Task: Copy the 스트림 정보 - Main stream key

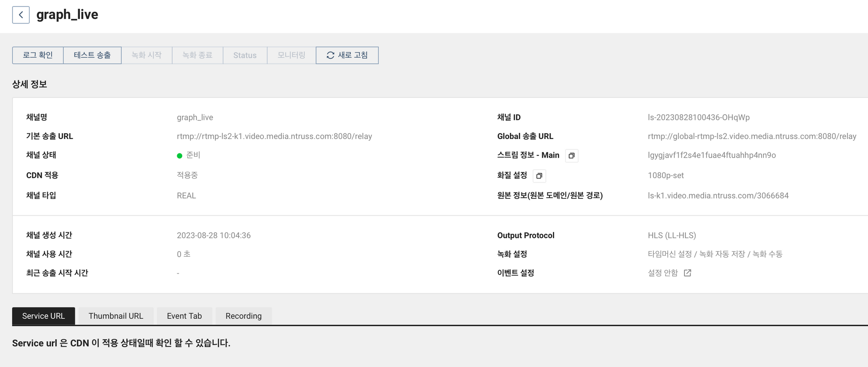Action: point(572,155)
